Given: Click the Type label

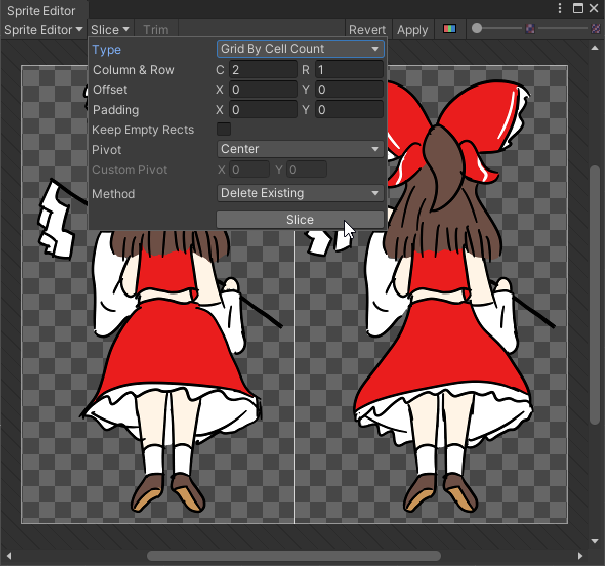Looking at the screenshot, I should tap(106, 50).
